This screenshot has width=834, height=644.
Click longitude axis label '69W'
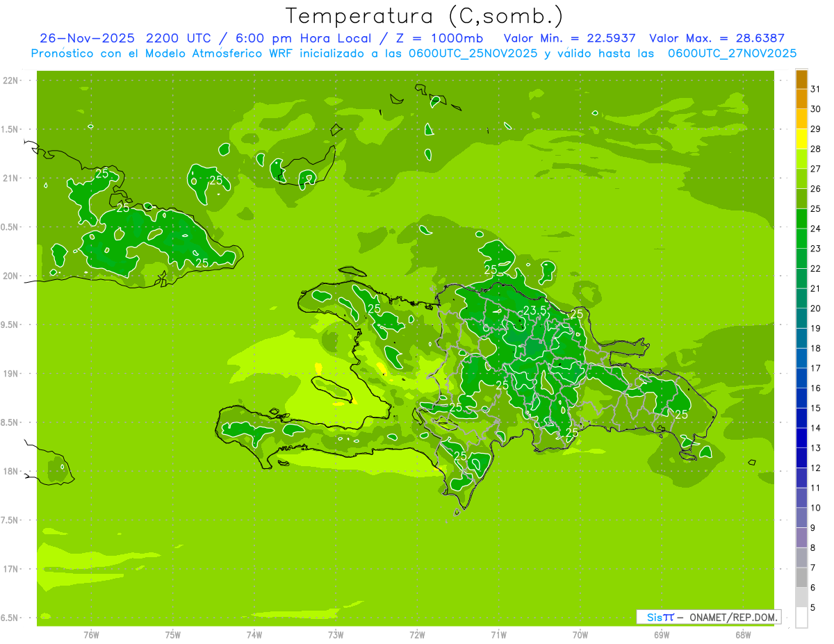[x=662, y=635]
